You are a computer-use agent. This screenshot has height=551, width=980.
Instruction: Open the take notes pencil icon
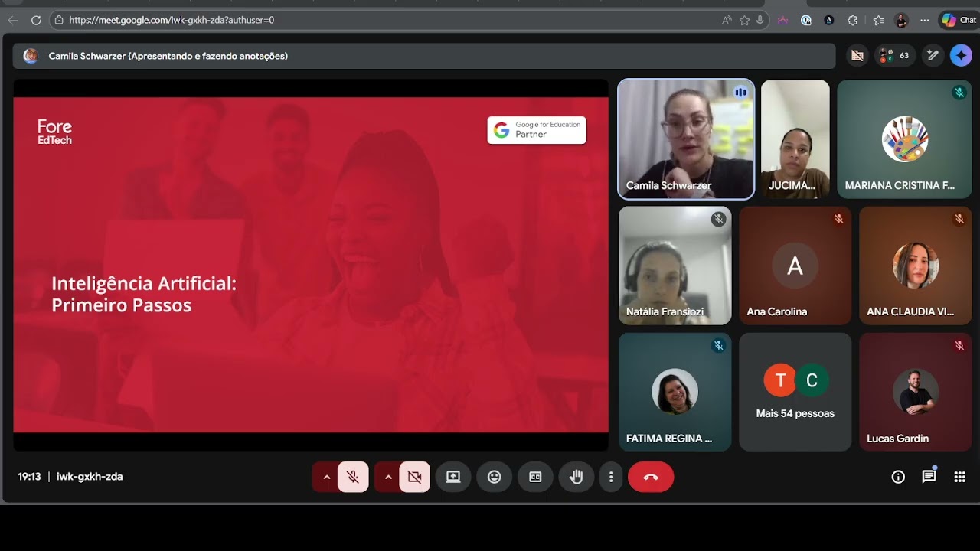coord(933,55)
